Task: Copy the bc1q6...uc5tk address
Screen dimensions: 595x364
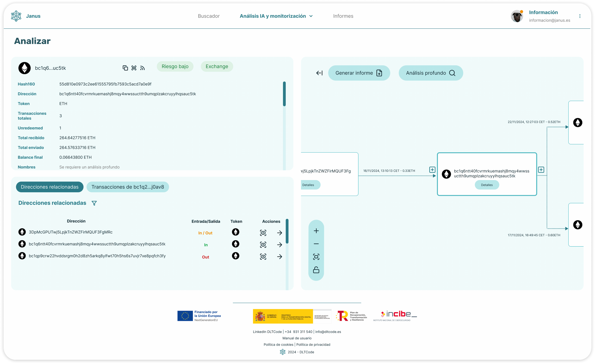Action: [x=125, y=68]
